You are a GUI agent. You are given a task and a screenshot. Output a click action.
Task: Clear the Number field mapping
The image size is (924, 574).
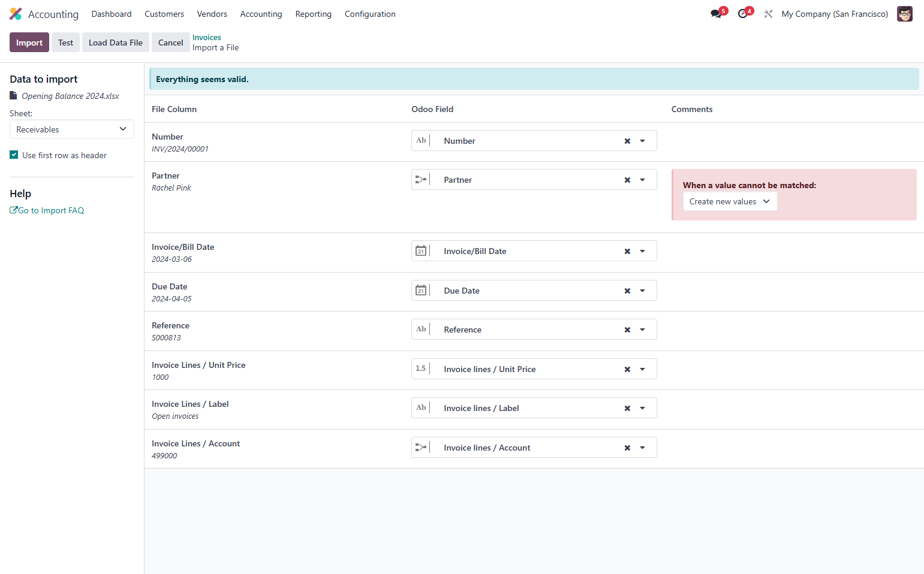[627, 141]
